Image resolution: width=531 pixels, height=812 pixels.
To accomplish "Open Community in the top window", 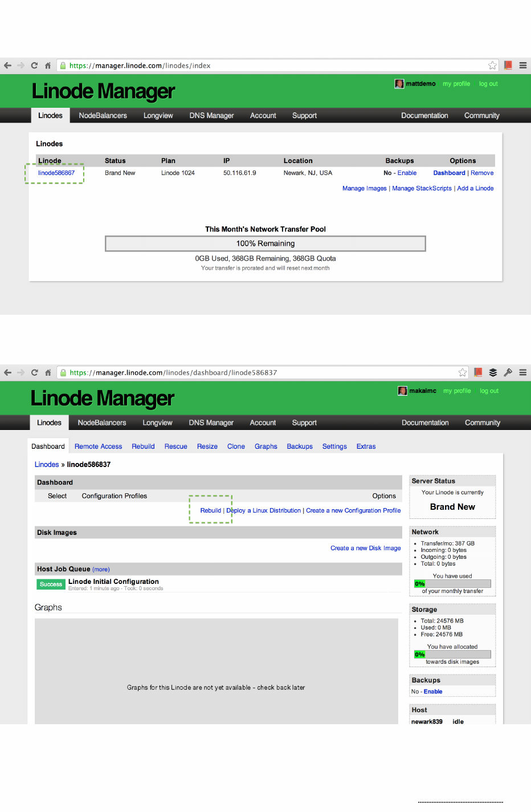I will [482, 116].
